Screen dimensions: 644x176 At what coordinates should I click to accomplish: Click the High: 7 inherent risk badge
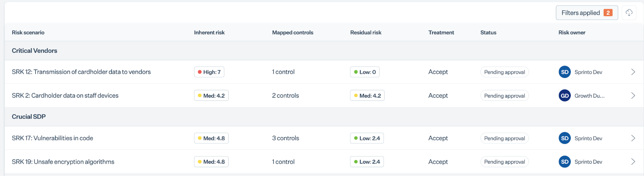click(x=209, y=72)
